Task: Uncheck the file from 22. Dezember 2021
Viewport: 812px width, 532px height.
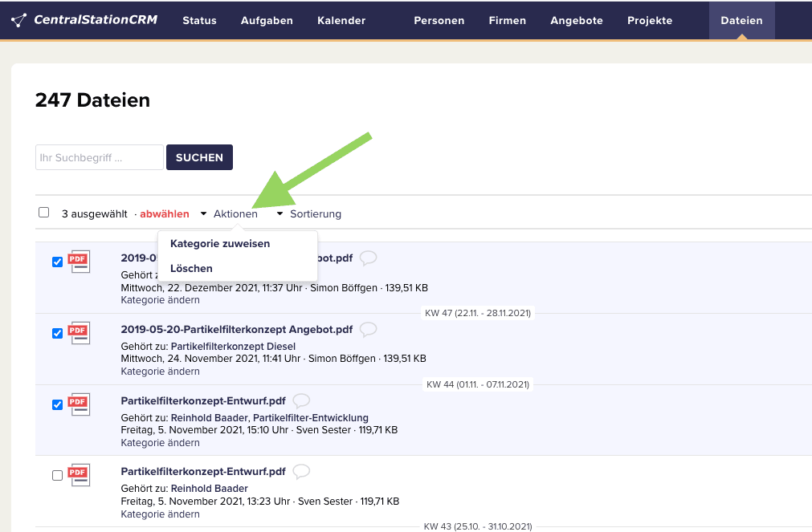Action: [57, 262]
